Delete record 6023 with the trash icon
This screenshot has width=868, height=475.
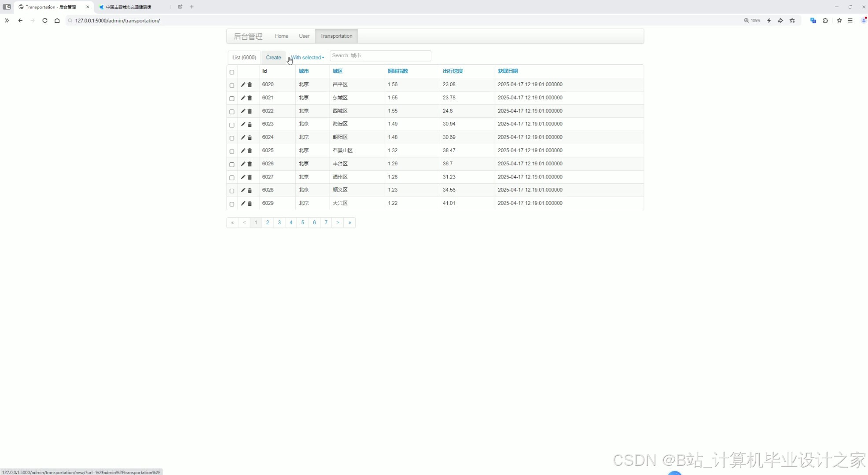coord(250,124)
